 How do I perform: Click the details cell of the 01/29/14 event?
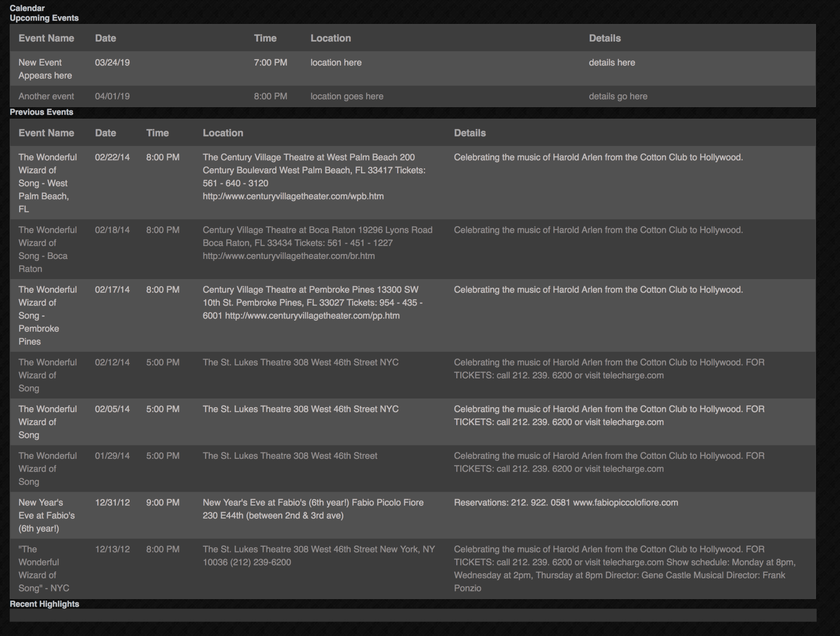coord(609,462)
